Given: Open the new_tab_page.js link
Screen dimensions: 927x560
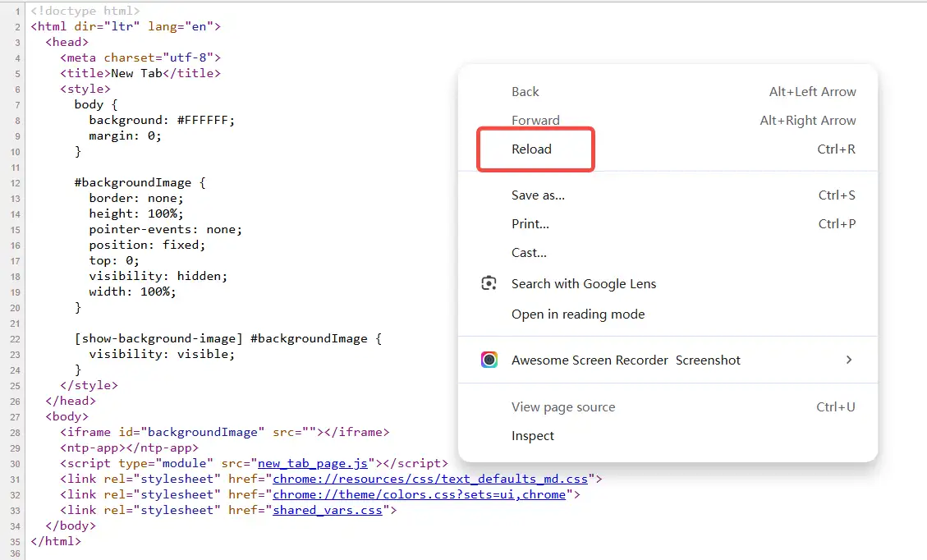Looking at the screenshot, I should (x=313, y=464).
